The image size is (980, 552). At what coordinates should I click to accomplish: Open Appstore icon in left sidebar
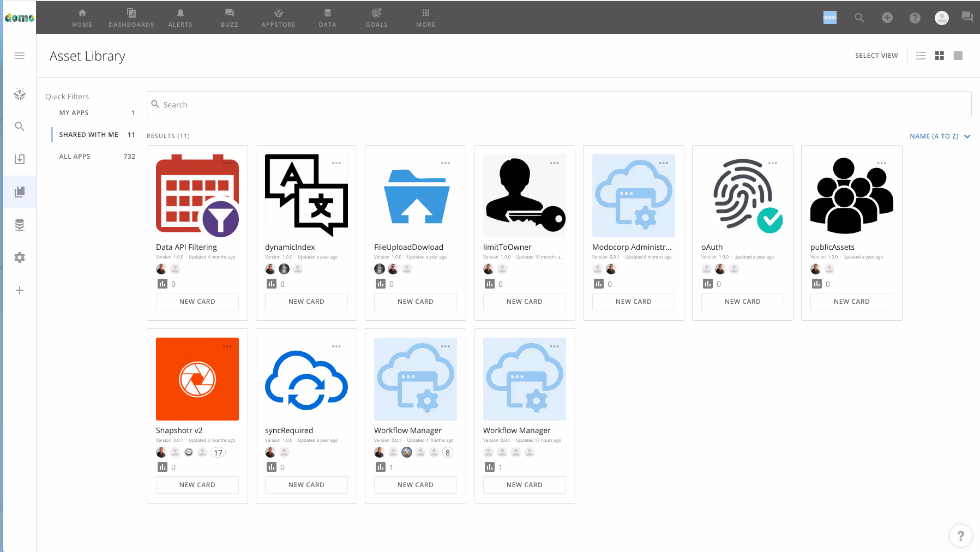click(20, 94)
